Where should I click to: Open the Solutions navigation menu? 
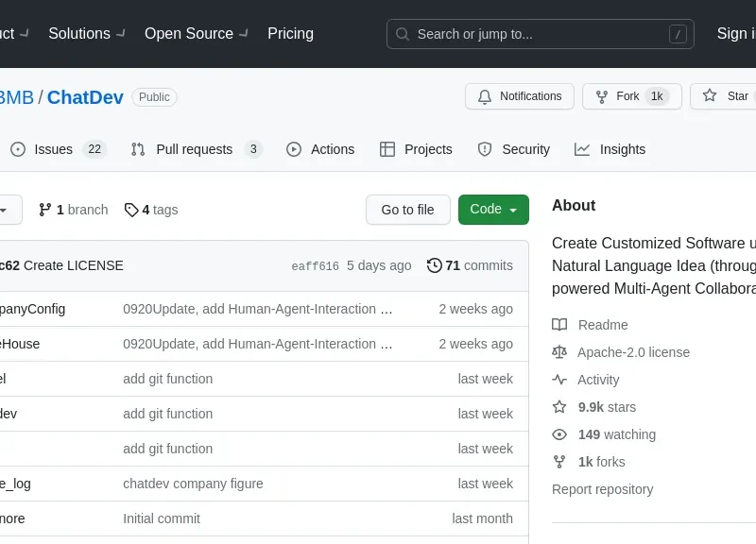click(x=85, y=33)
